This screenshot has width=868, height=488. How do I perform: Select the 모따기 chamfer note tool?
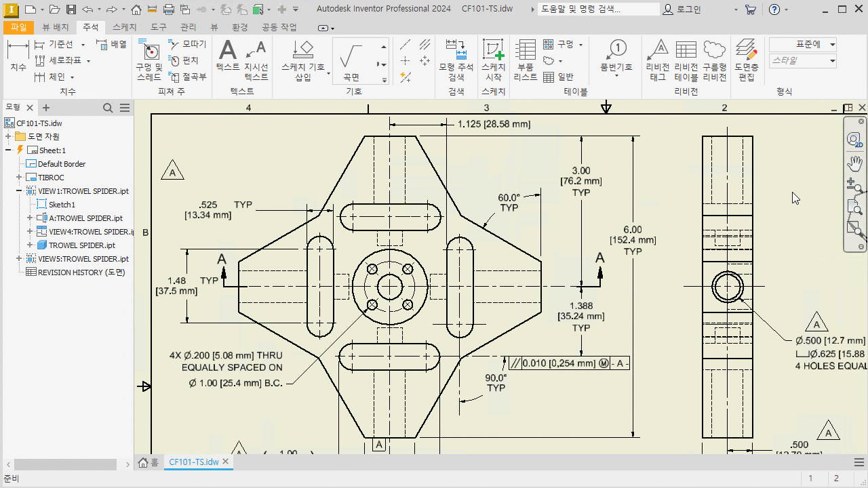click(188, 44)
